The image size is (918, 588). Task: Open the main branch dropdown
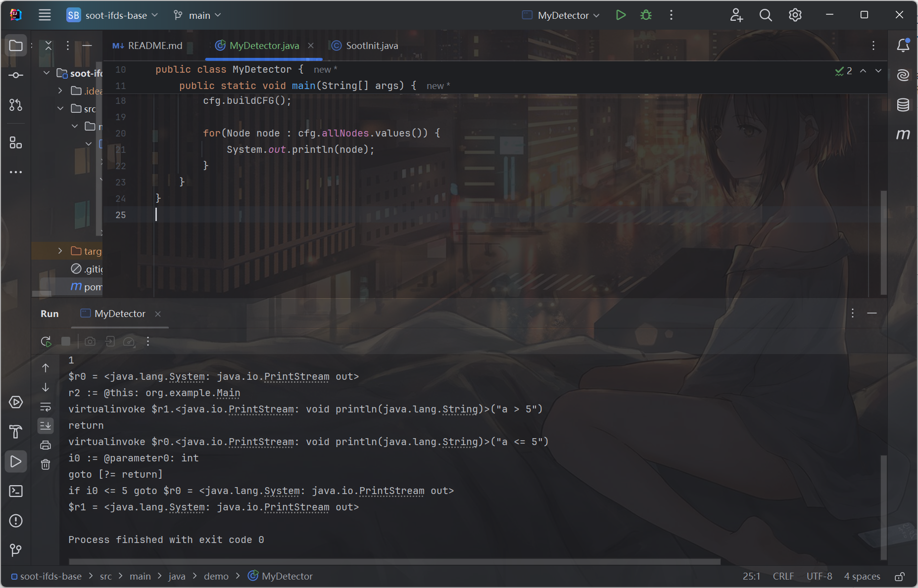click(198, 15)
